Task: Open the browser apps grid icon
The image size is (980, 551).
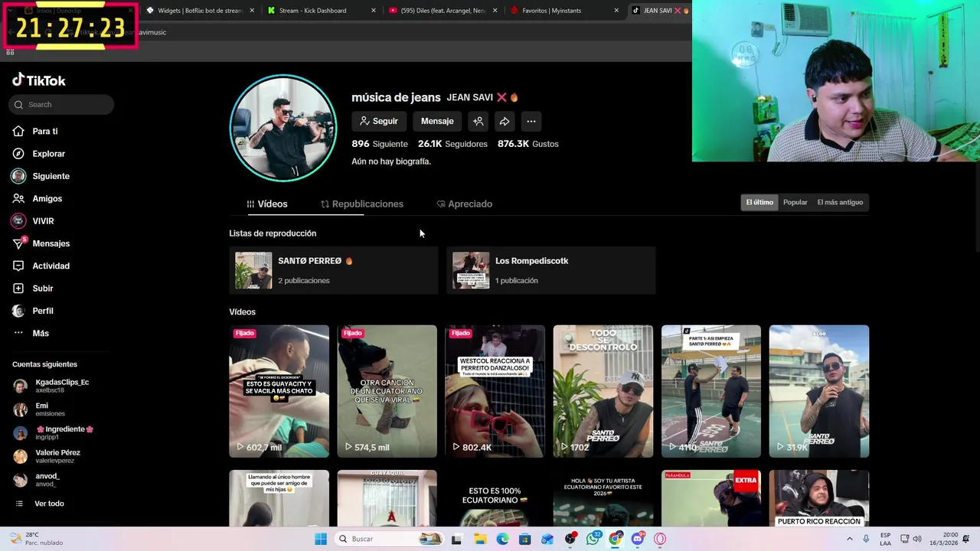Action: click(x=10, y=51)
